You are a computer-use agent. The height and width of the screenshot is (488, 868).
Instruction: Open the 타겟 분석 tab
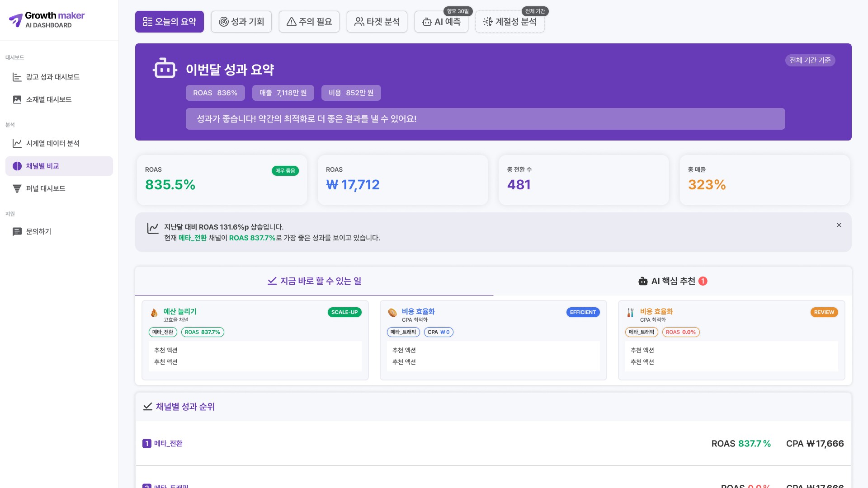[377, 22]
